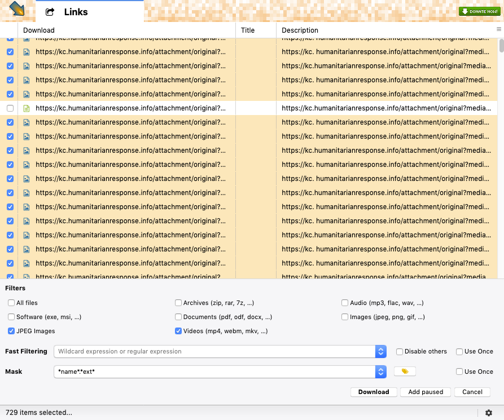
Task: Click the vertical scrollbar of the links list
Action: (x=501, y=158)
